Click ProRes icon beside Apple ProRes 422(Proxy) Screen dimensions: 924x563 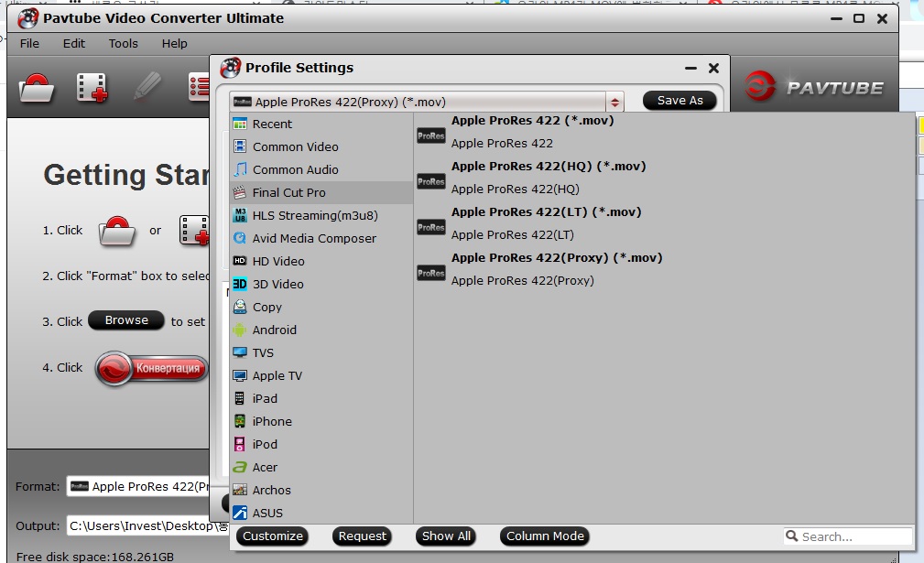click(x=430, y=273)
